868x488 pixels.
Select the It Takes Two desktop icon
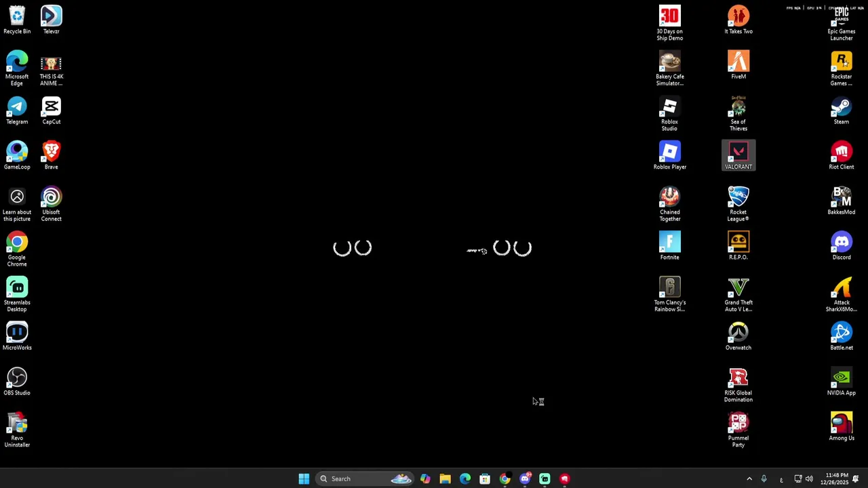coord(738,20)
